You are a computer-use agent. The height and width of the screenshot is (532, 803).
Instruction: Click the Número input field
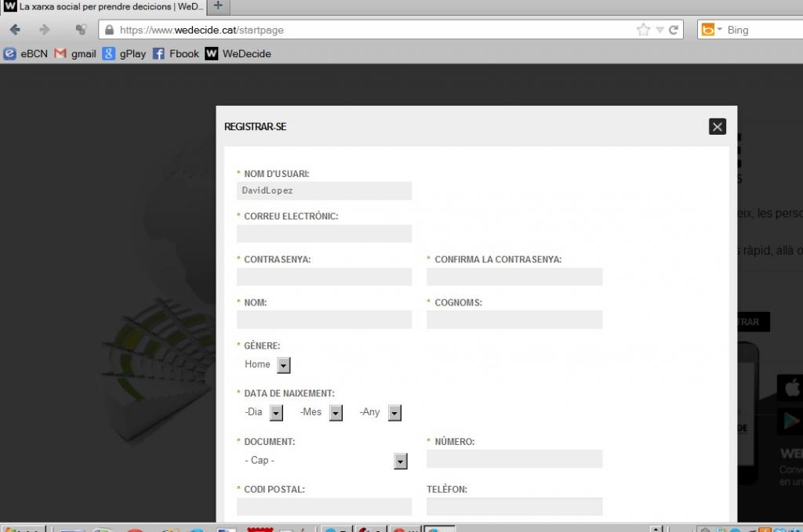(514, 459)
